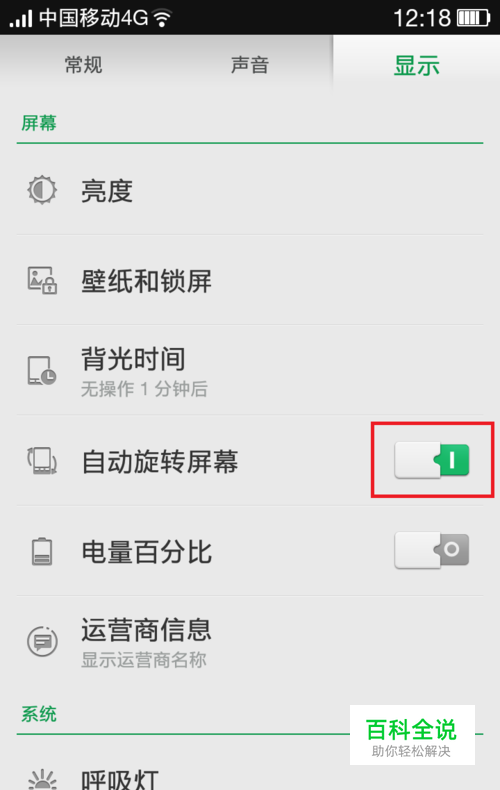Image resolution: width=500 pixels, height=790 pixels.
Task: Tap the 百科全说 watermark logo
Action: coord(412,735)
